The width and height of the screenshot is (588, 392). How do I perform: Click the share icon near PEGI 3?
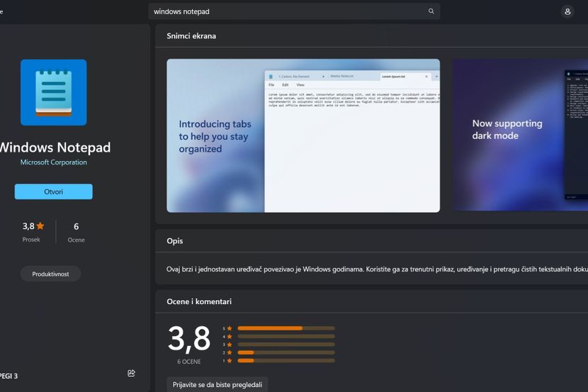tap(131, 374)
